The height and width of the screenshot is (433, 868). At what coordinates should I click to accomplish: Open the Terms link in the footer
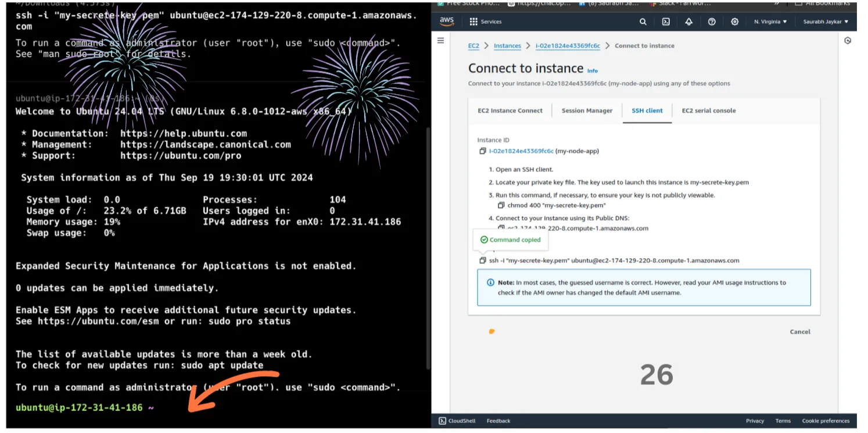click(783, 421)
